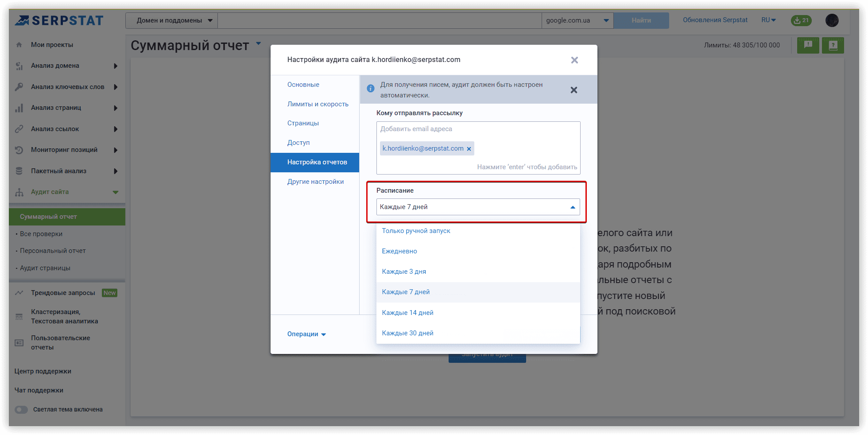Choose Каждые 30 дней option
Image resolution: width=868 pixels, height=435 pixels.
[x=478, y=333]
